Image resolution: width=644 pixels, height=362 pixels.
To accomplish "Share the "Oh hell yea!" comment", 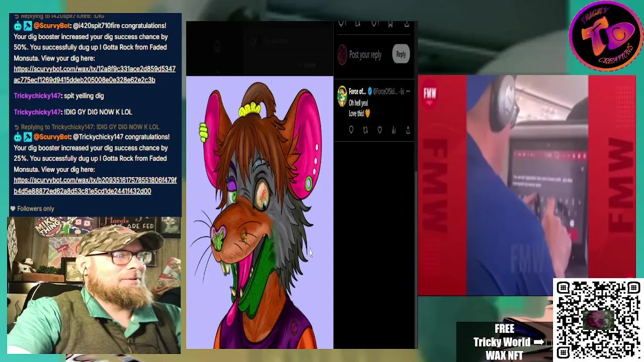I will coord(408,130).
